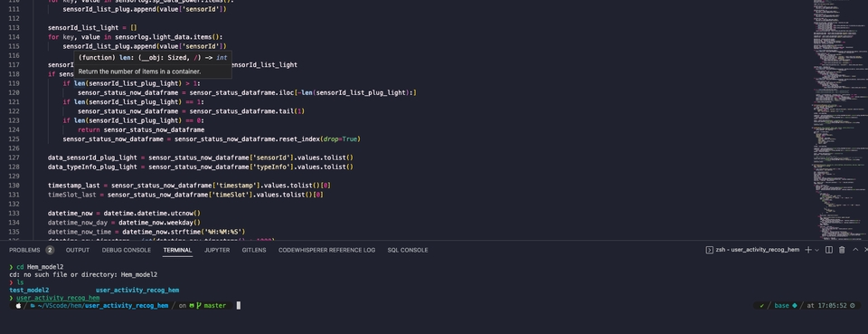Select the Terminal tab
The height and width of the screenshot is (334, 868).
point(177,250)
